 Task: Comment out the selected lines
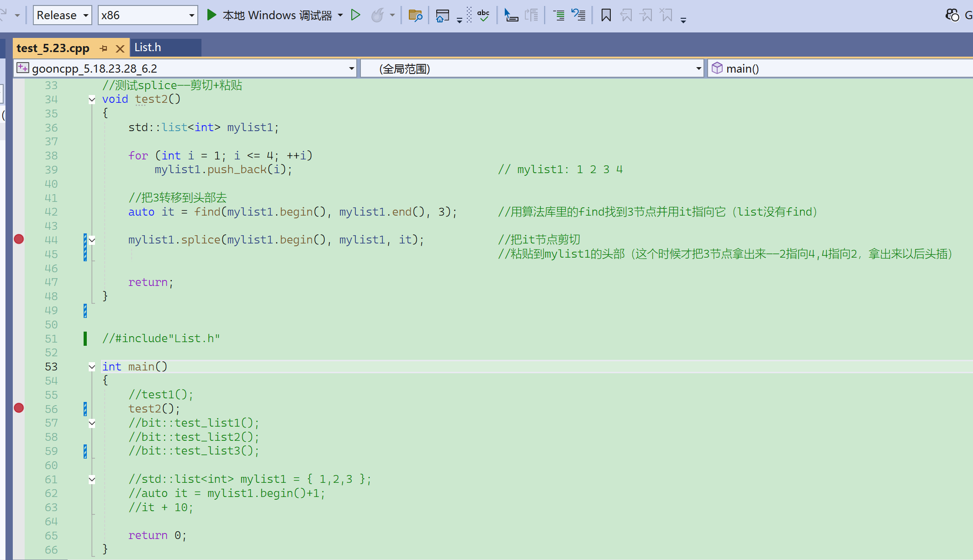pyautogui.click(x=558, y=16)
